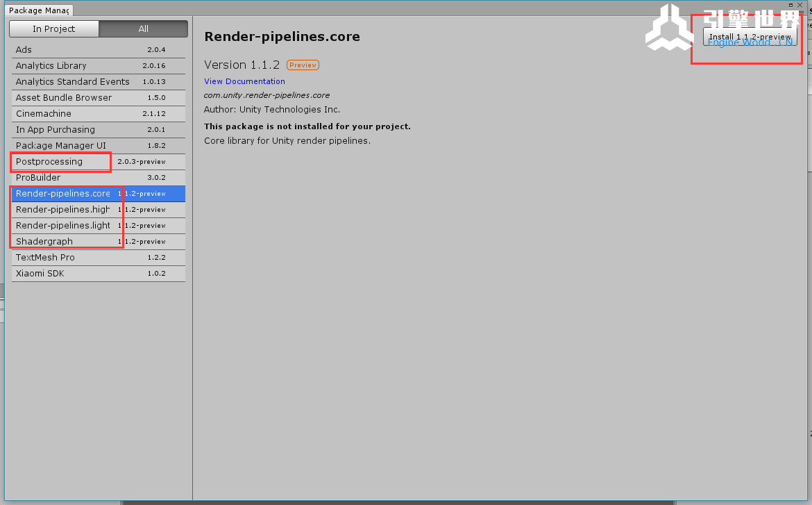Viewport: 812px width, 505px height.
Task: Open the panel options menu icon
Action: click(x=800, y=13)
